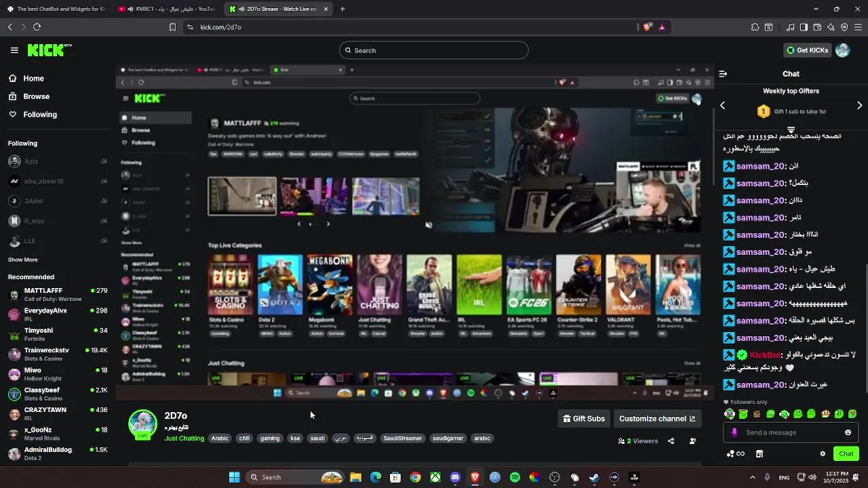This screenshot has width=868, height=488.
Task: Open the Kick hamburger sidebar menu
Action: [x=14, y=50]
